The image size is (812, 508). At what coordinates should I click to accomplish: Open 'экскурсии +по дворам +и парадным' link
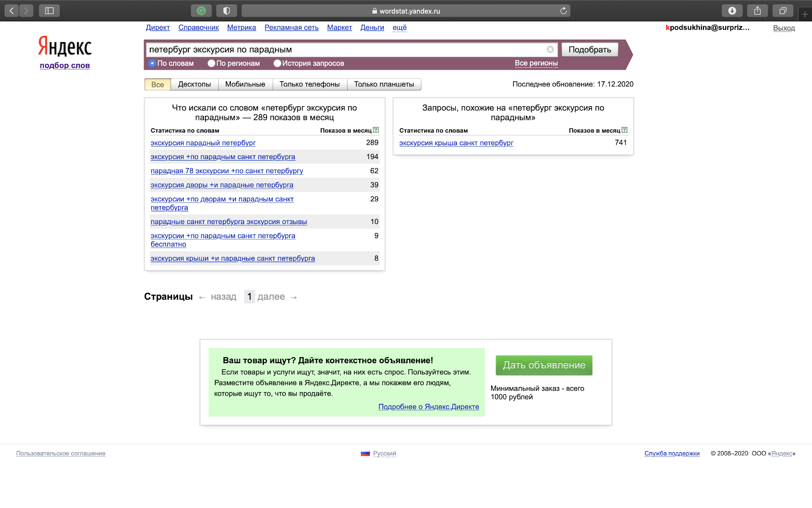pos(222,203)
